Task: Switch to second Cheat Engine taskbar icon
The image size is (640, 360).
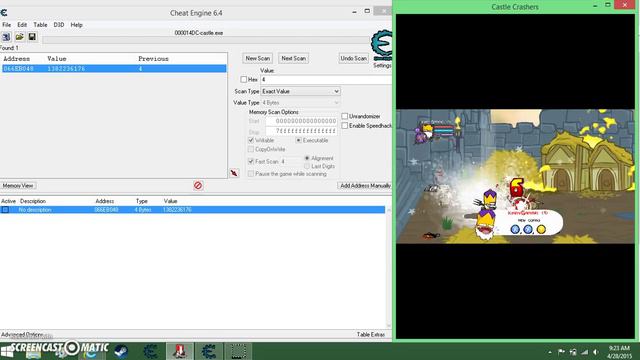Action: pos(209,351)
